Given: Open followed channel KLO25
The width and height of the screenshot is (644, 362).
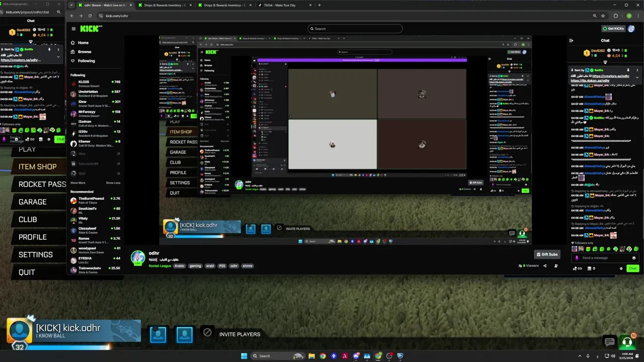Looking at the screenshot, I should coord(95,83).
